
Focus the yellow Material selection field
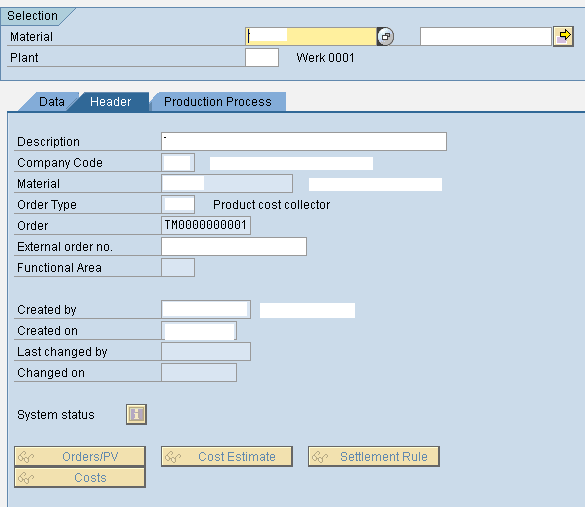click(311, 37)
